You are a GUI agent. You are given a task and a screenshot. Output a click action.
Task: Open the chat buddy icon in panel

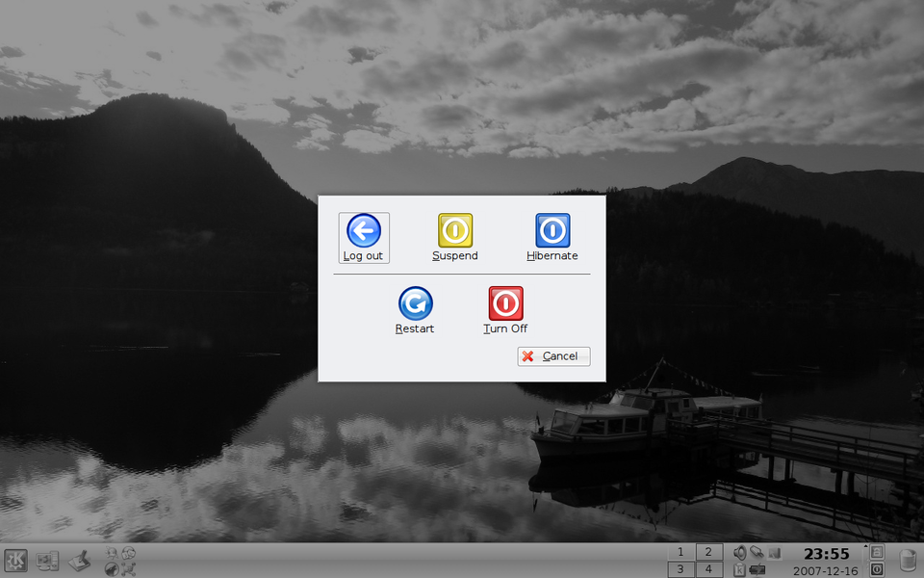pos(112,553)
